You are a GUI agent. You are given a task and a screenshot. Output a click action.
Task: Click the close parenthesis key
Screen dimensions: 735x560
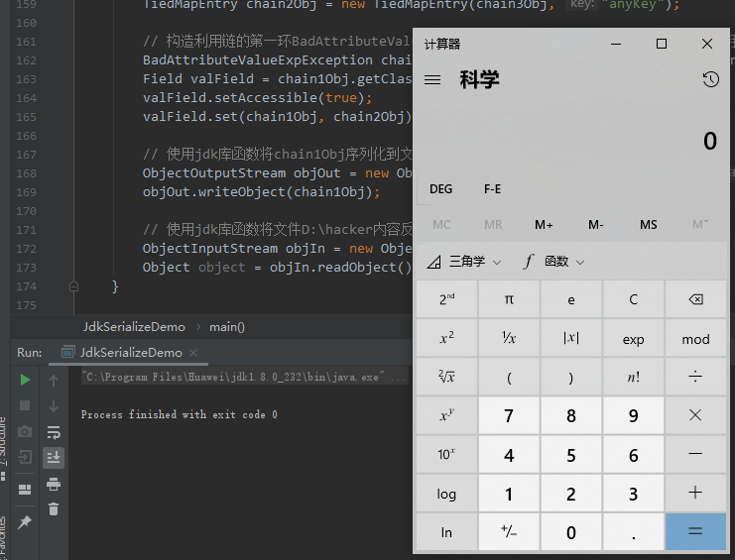[571, 377]
